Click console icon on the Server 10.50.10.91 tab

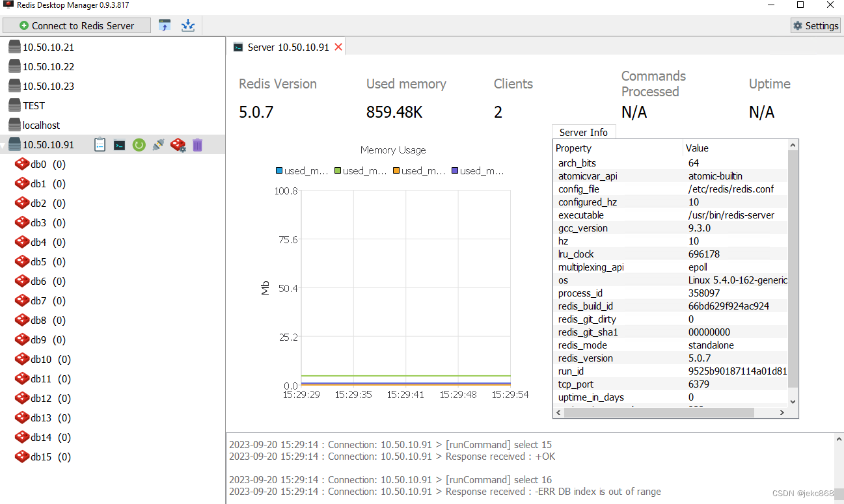[238, 47]
